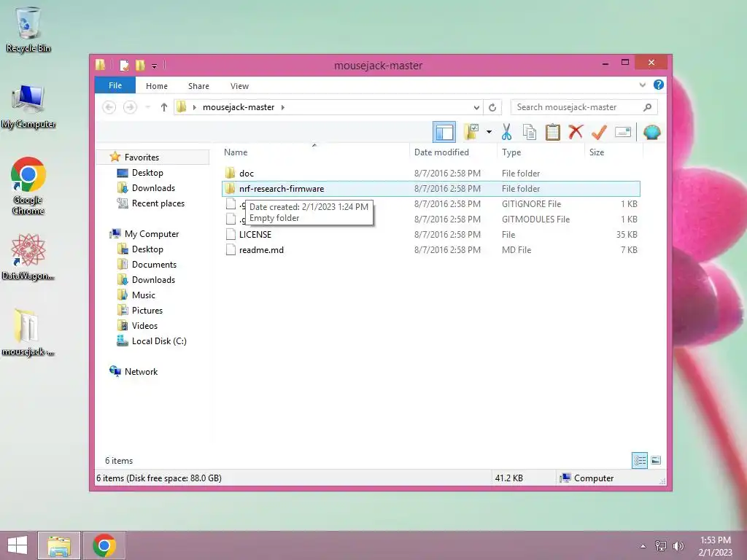Open the View ribbon tab

(239, 86)
